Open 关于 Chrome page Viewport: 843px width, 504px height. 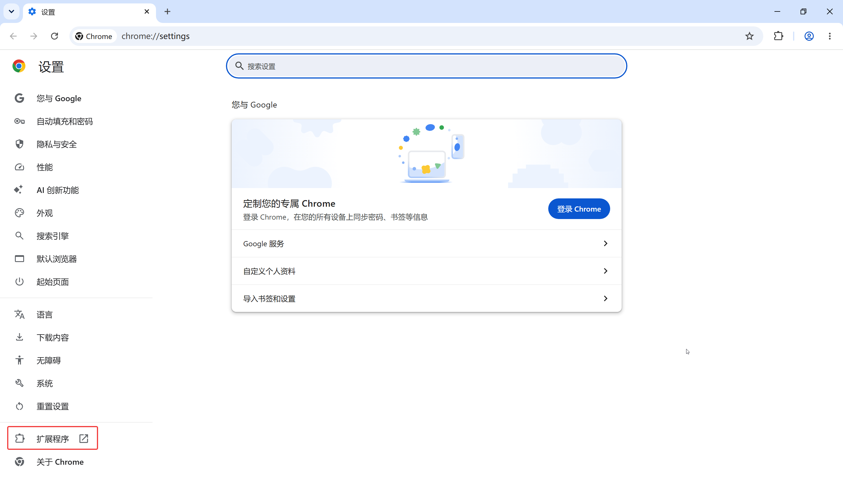click(x=60, y=462)
